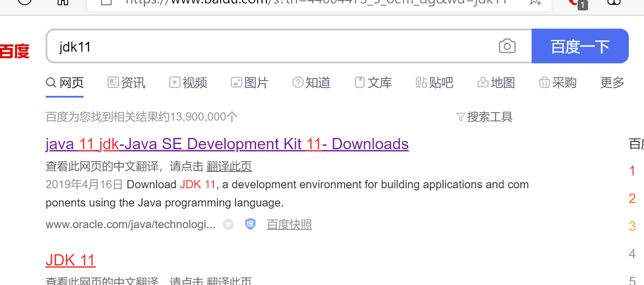The width and height of the screenshot is (644, 285).
Task: Open the 百度快照 cached snapshot link
Action: pos(289,224)
